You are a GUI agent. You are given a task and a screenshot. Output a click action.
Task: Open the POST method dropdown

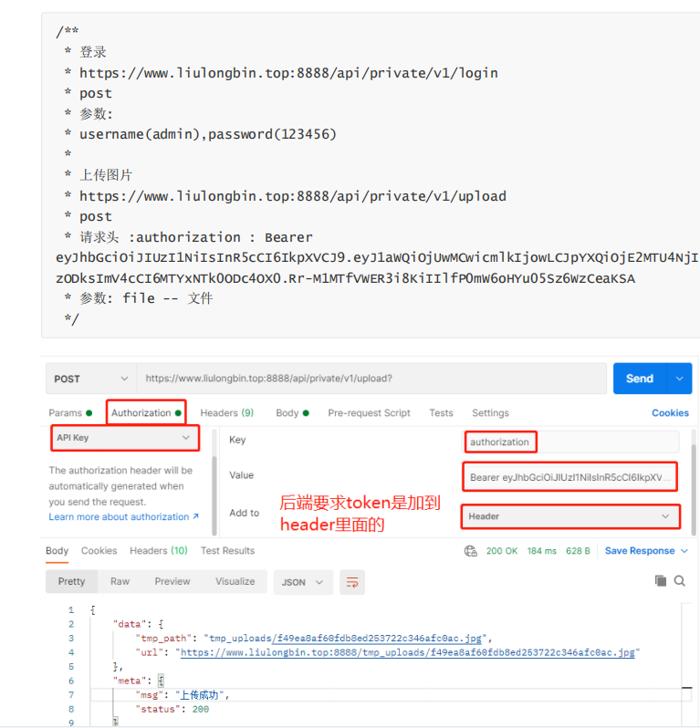[91, 379]
